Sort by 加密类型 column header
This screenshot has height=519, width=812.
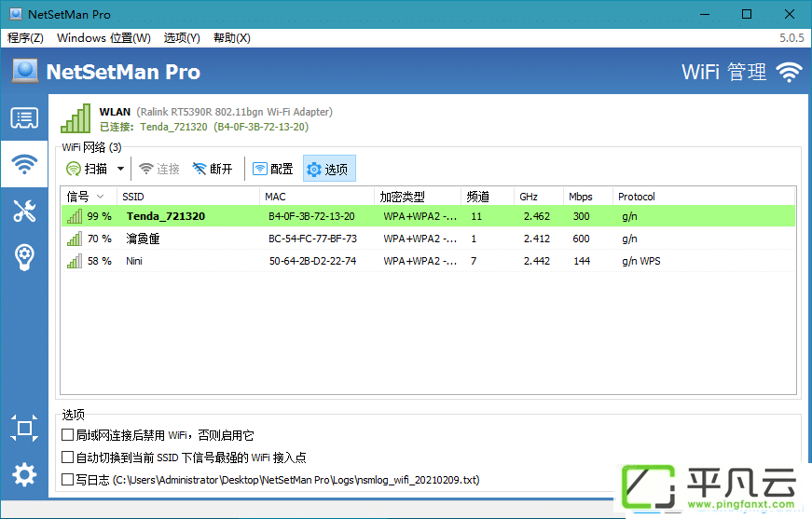point(418,197)
